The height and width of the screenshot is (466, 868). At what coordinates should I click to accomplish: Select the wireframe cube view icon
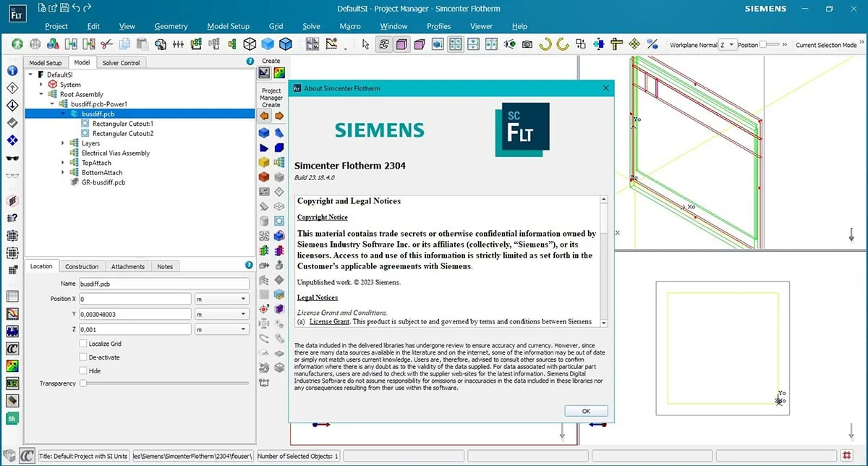tap(250, 45)
